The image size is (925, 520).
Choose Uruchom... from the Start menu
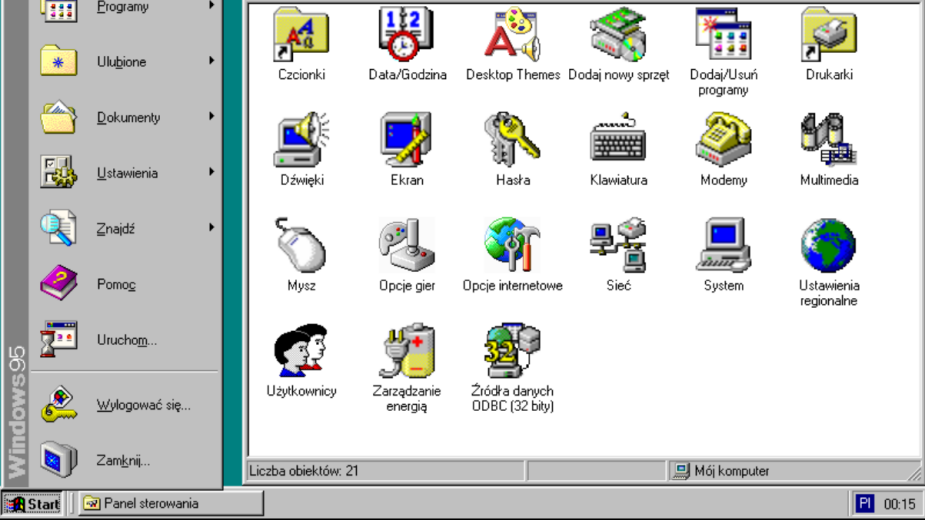(x=126, y=339)
